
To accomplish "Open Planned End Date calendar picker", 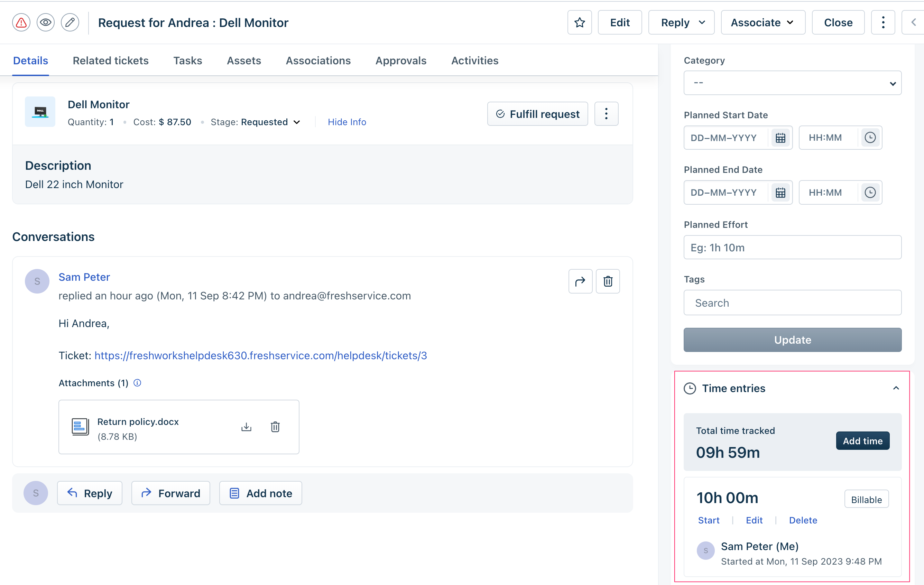I will pos(780,193).
